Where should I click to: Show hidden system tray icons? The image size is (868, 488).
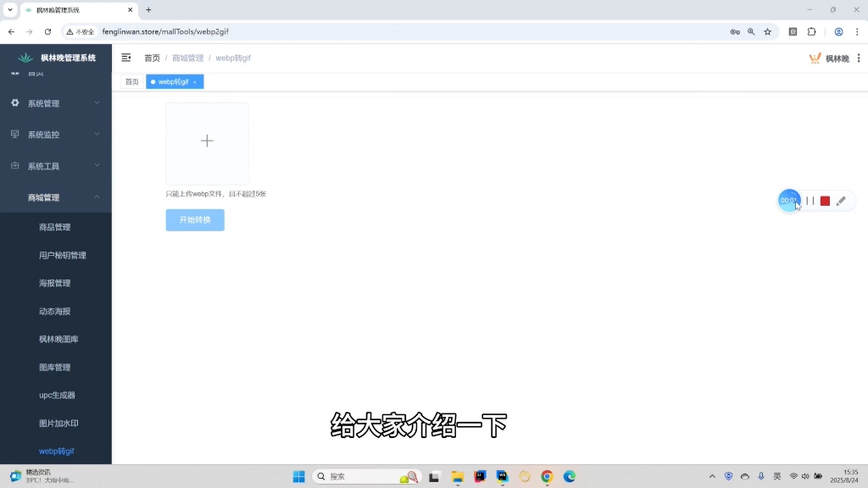pyautogui.click(x=712, y=476)
